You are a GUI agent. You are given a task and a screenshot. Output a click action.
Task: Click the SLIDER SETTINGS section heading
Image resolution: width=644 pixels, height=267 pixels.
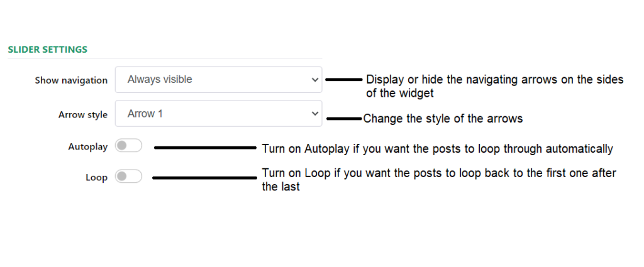[x=47, y=48]
